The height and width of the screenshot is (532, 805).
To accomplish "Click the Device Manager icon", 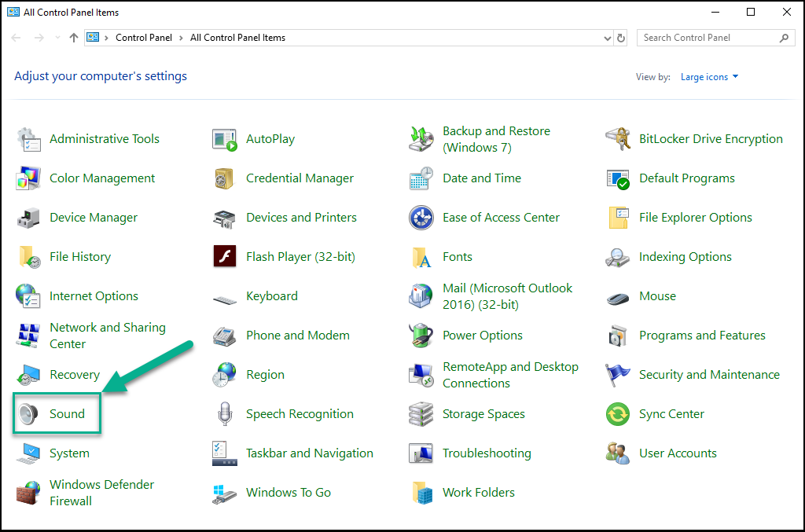I will tap(29, 218).
